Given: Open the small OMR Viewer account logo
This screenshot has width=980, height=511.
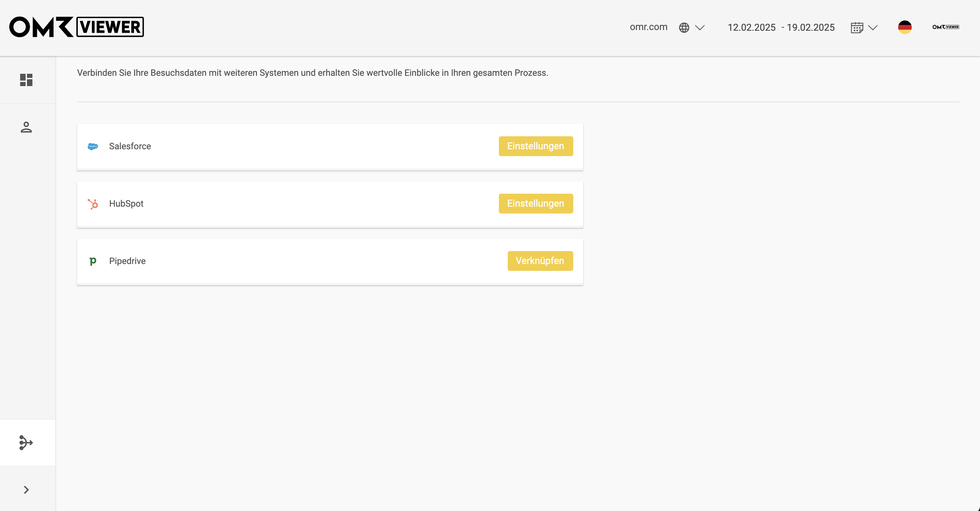Looking at the screenshot, I should 946,27.
